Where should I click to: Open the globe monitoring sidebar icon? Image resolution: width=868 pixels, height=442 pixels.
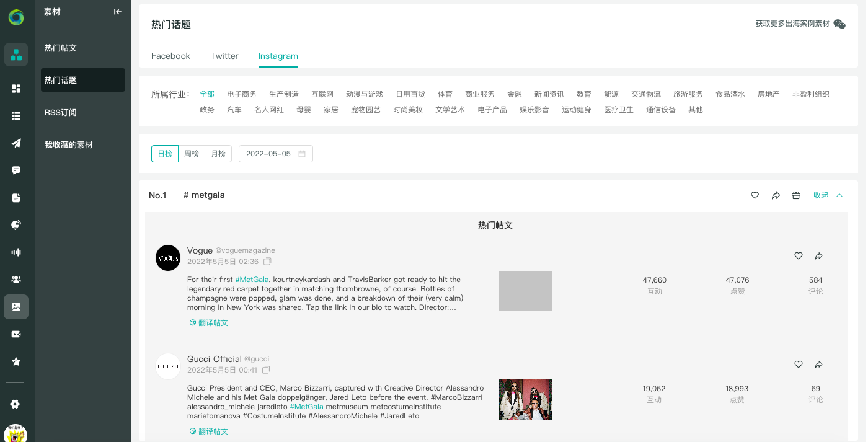[x=16, y=225]
